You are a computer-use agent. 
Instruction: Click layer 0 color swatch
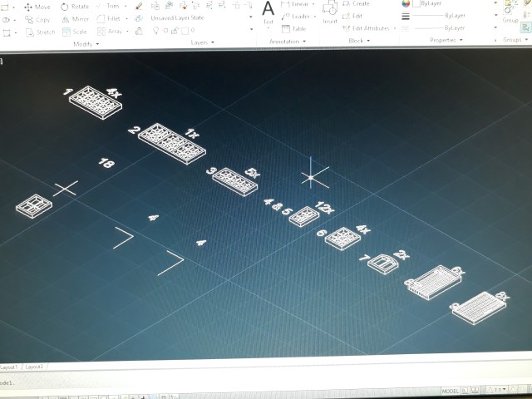click(x=185, y=31)
